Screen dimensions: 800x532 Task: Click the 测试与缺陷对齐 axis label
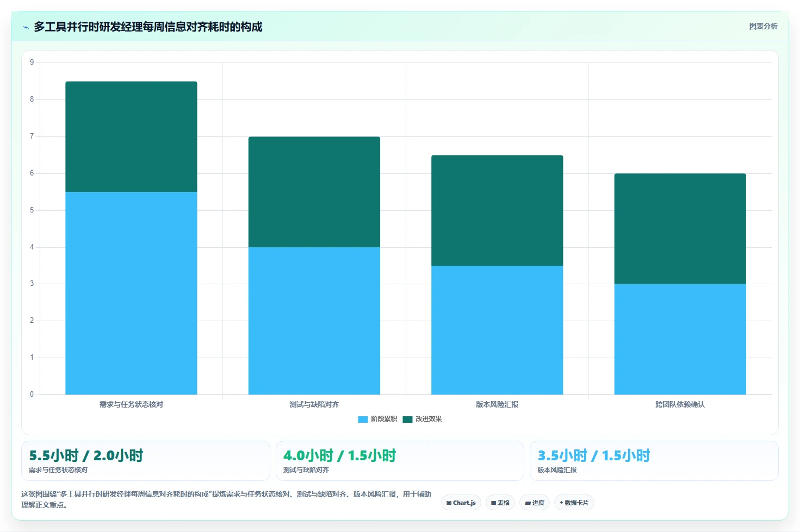pyautogui.click(x=314, y=404)
